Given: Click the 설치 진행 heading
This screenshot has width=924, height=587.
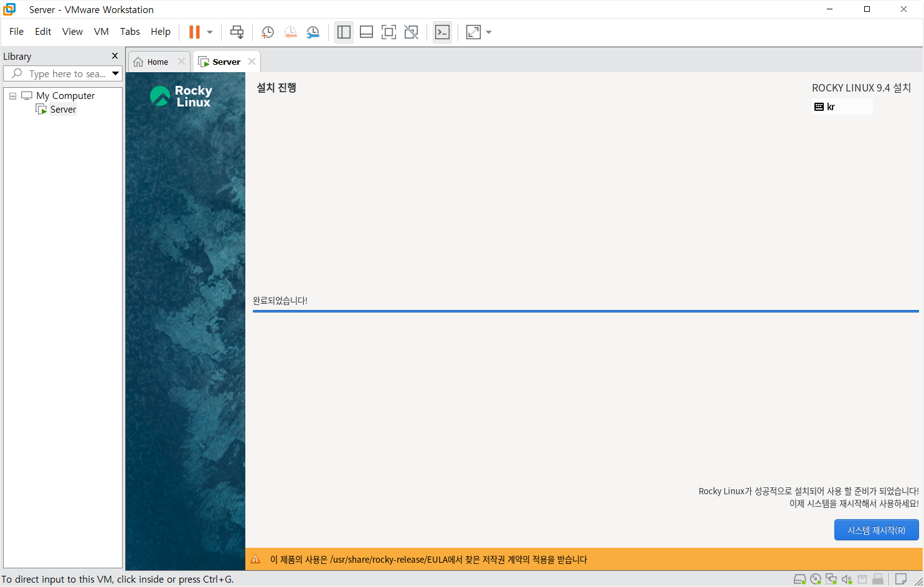Looking at the screenshot, I should point(276,88).
